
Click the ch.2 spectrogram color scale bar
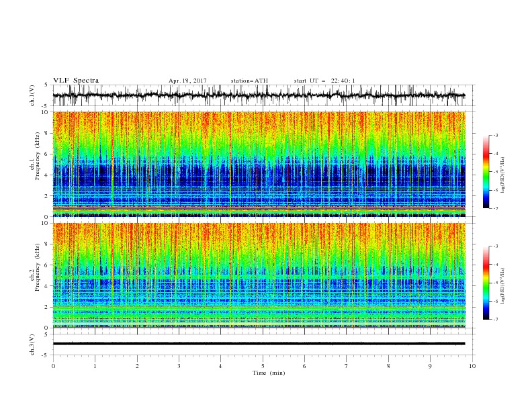coord(486,283)
